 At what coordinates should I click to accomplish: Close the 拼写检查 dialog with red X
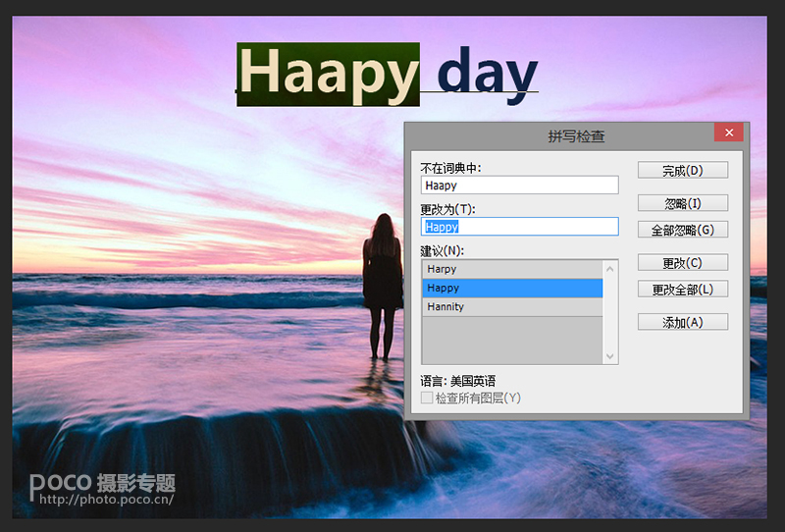(727, 133)
